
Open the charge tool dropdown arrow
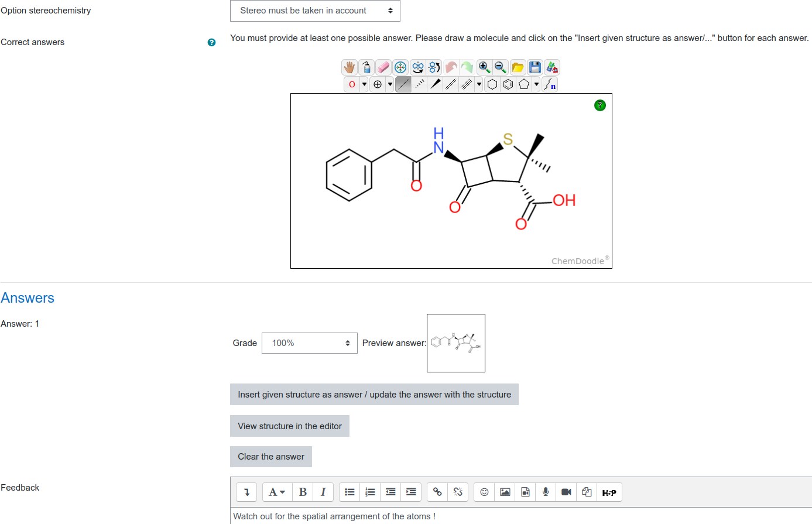click(x=390, y=84)
